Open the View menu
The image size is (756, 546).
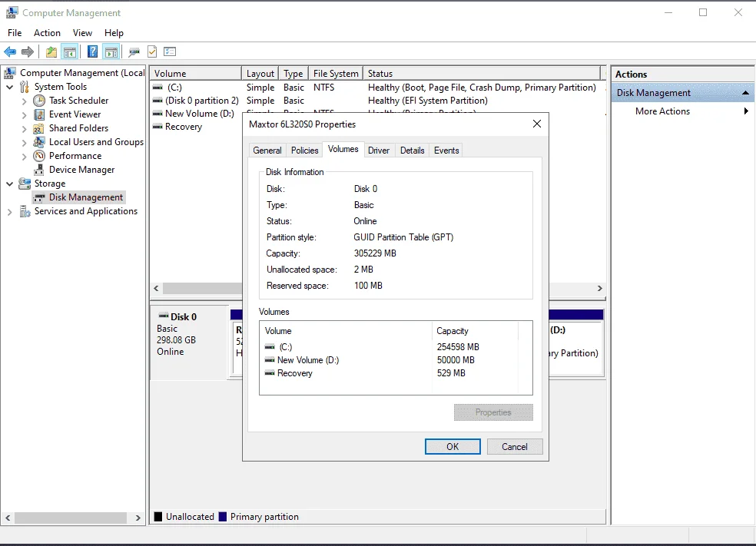pyautogui.click(x=82, y=33)
